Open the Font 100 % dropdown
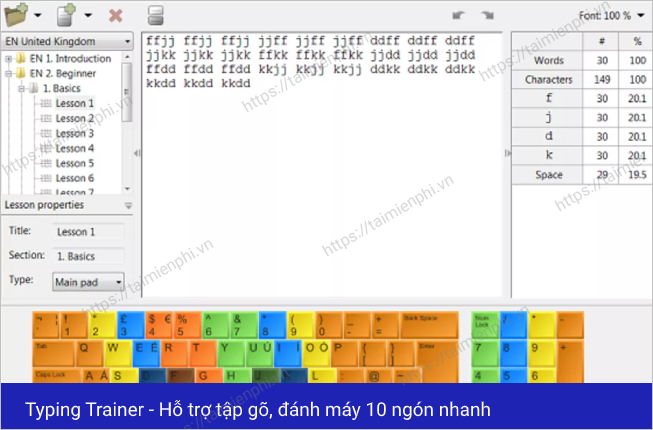 pyautogui.click(x=611, y=16)
